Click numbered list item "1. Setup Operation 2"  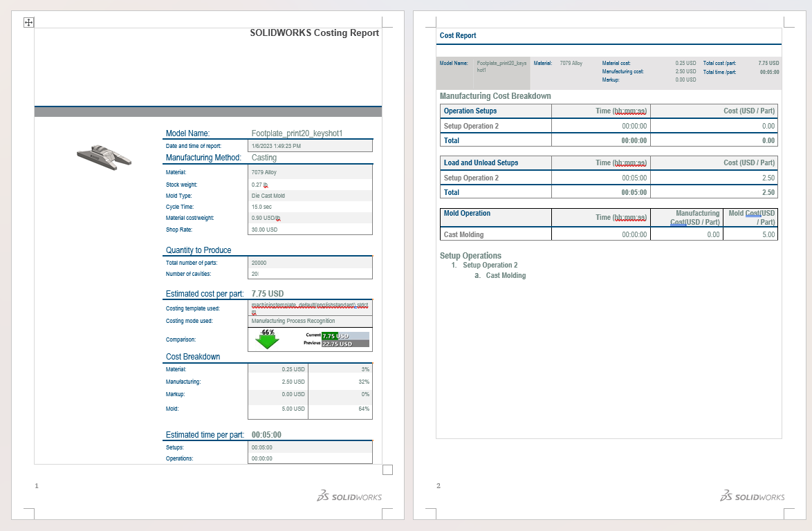click(x=484, y=265)
